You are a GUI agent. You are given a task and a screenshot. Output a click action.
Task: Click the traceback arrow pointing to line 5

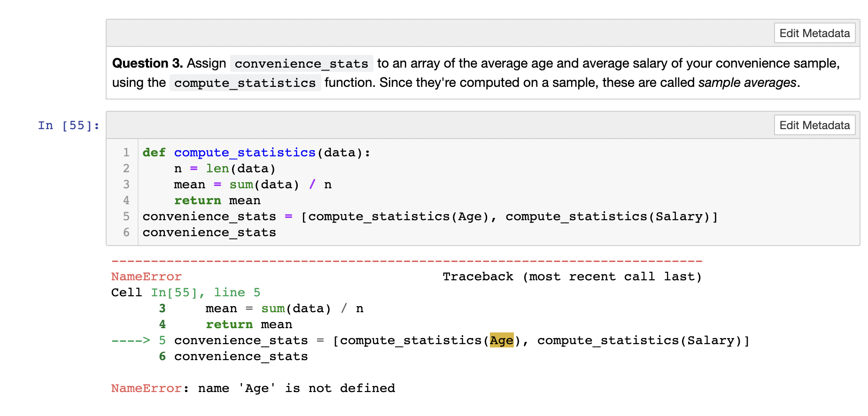pyautogui.click(x=131, y=340)
